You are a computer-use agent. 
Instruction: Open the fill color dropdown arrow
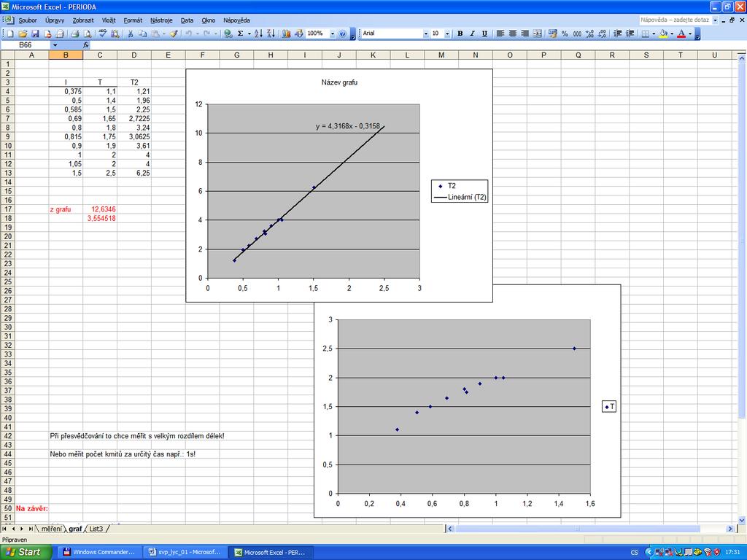coord(672,34)
